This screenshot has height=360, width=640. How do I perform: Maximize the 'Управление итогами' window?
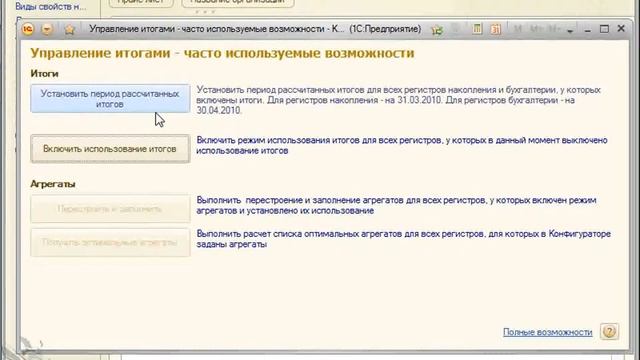pyautogui.click(x=604, y=29)
